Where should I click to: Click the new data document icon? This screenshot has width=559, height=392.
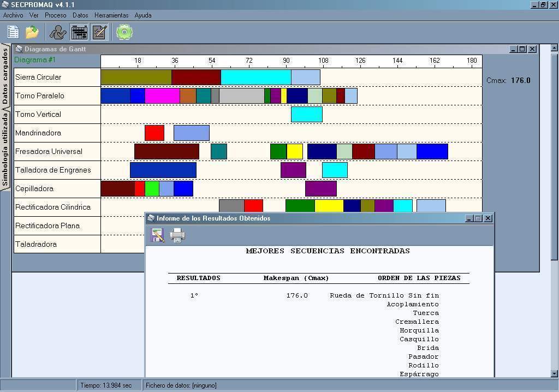[x=13, y=32]
